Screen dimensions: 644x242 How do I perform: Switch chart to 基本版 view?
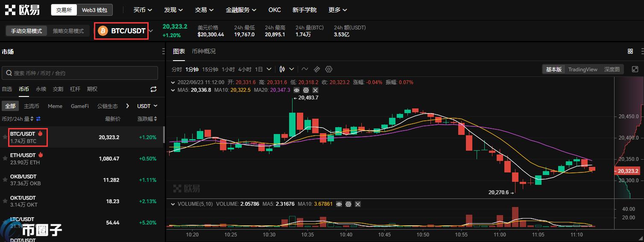pyautogui.click(x=554, y=69)
